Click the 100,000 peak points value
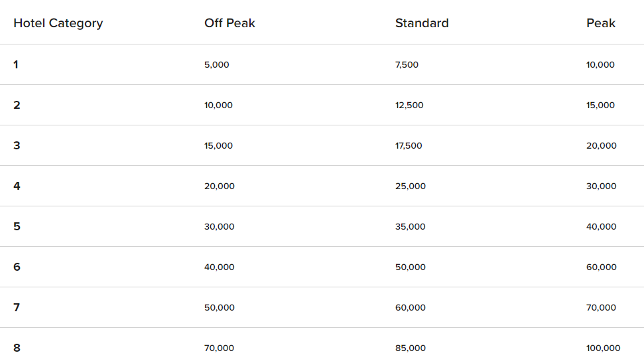644x363 pixels. coord(603,348)
